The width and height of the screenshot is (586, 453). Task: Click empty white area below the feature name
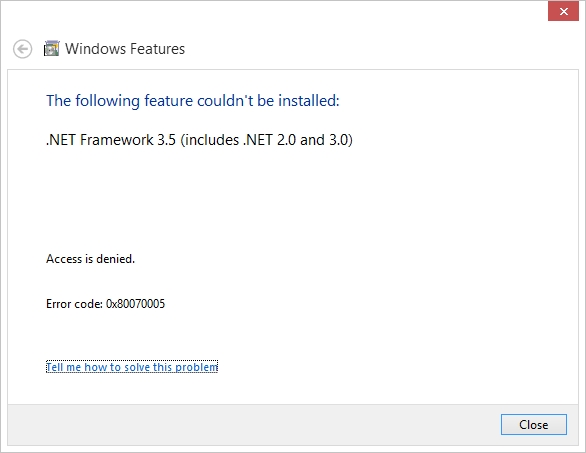point(293,198)
